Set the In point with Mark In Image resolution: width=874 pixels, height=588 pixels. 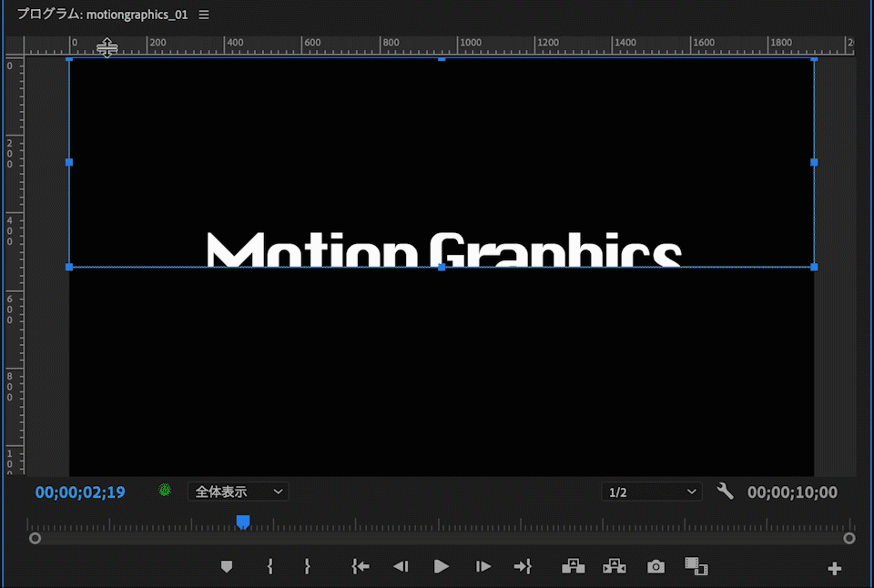tap(269, 567)
